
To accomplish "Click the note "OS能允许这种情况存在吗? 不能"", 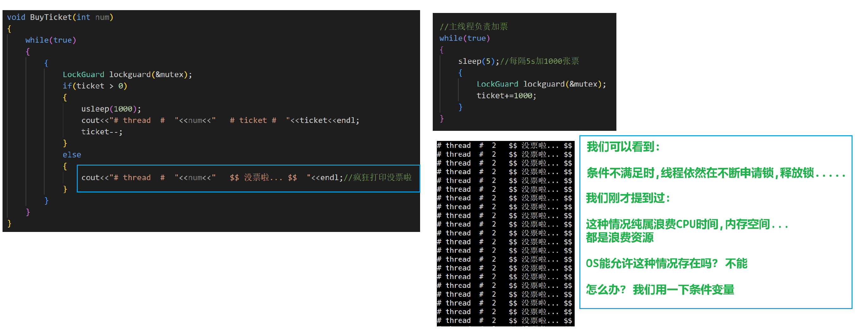I will click(x=667, y=263).
